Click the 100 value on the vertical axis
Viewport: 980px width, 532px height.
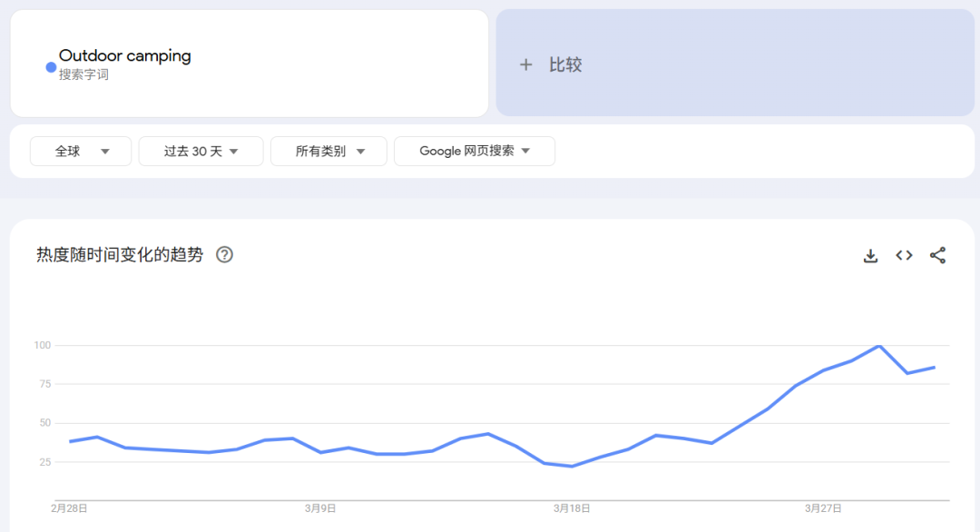(44, 345)
